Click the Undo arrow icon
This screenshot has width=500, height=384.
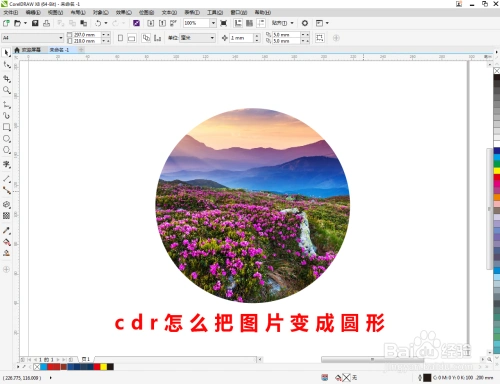click(x=98, y=23)
